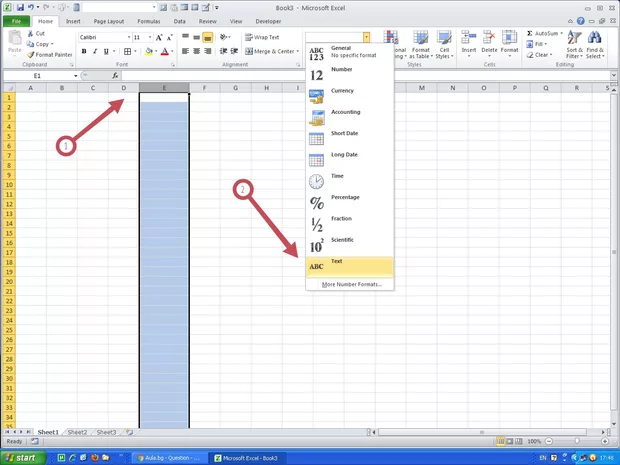This screenshot has height=465, width=620.
Task: Choose Short Date format
Action: click(x=350, y=138)
